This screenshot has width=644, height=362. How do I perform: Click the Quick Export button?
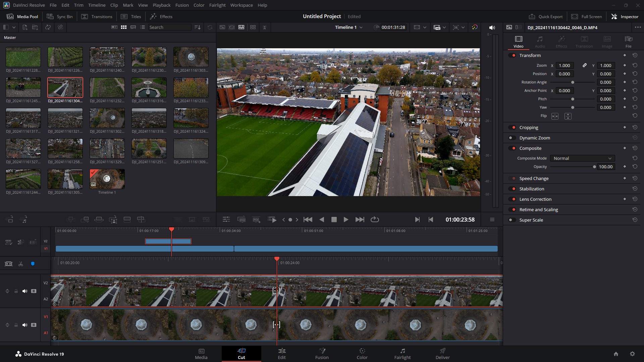pyautogui.click(x=546, y=16)
